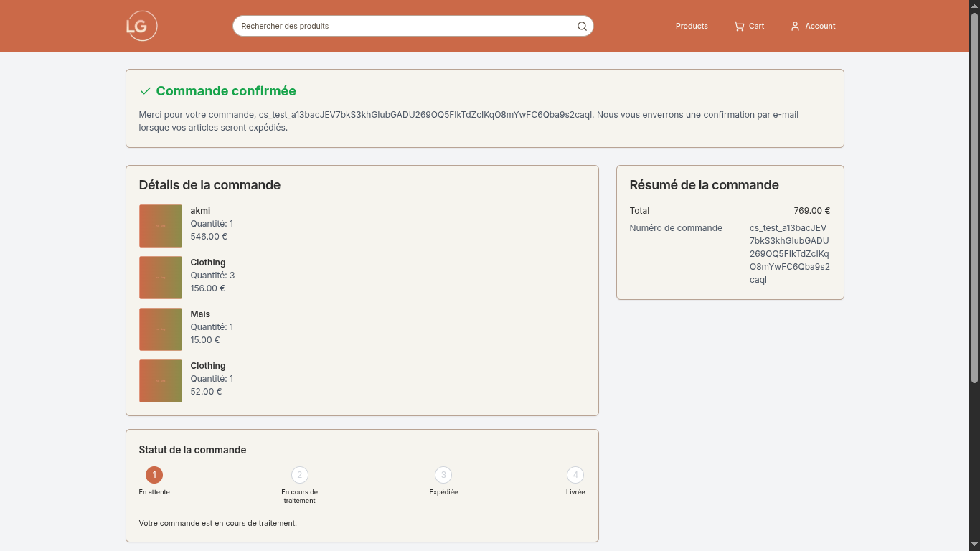The image size is (980, 551).
Task: Click the akmi product thumbnail
Action: [161, 226]
